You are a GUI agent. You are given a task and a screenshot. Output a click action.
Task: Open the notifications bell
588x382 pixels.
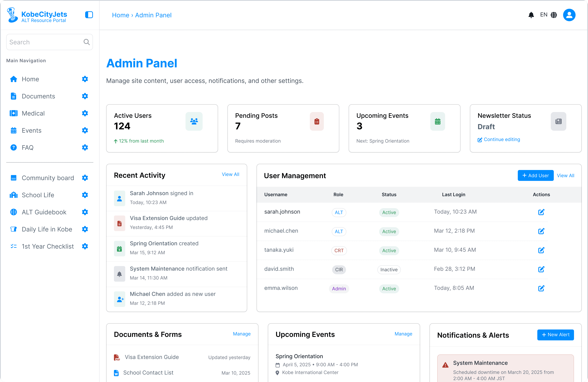[531, 15]
